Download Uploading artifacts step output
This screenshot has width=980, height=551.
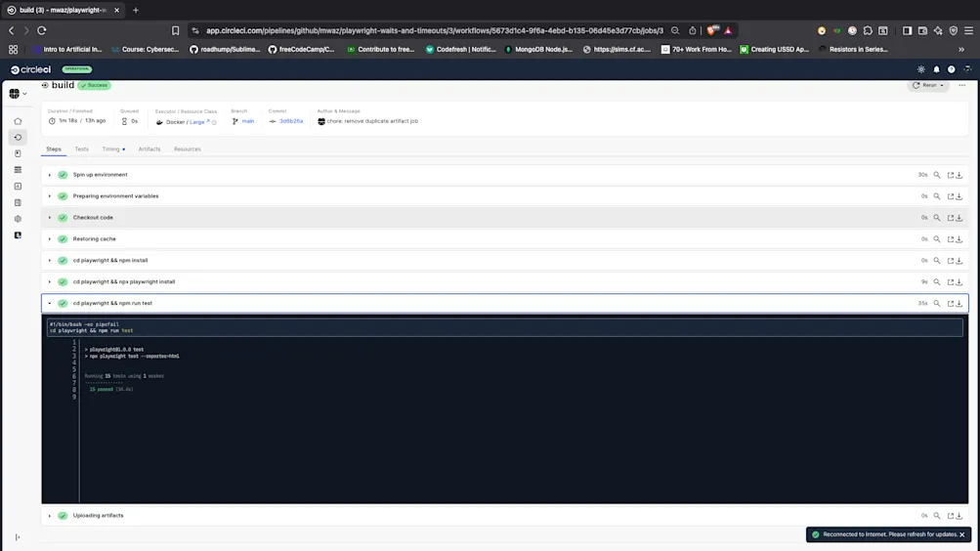tap(959, 516)
